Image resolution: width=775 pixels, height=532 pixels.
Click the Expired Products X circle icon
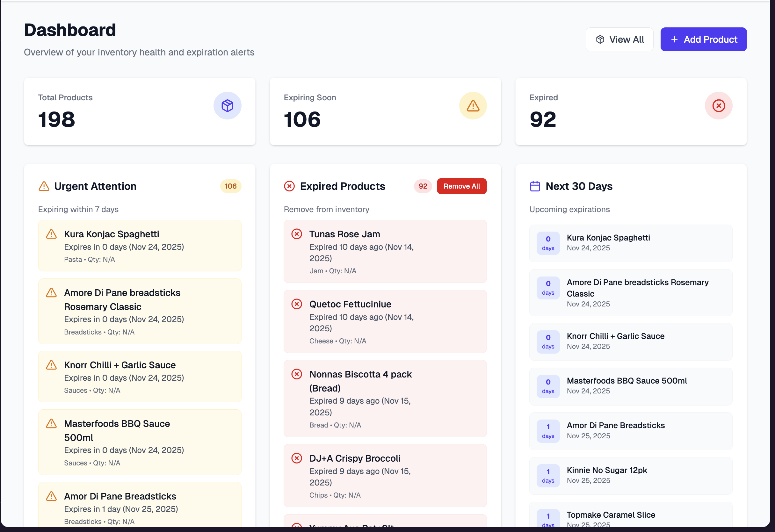coord(289,186)
